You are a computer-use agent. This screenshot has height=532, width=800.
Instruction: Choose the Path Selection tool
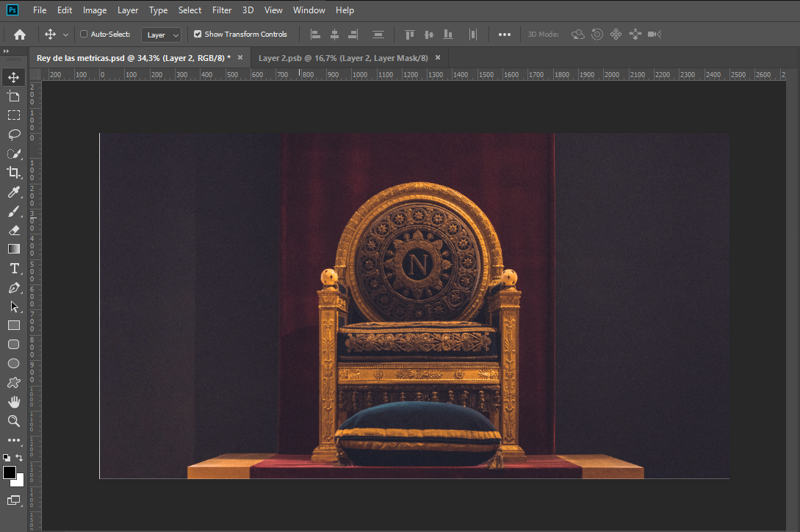click(x=14, y=307)
